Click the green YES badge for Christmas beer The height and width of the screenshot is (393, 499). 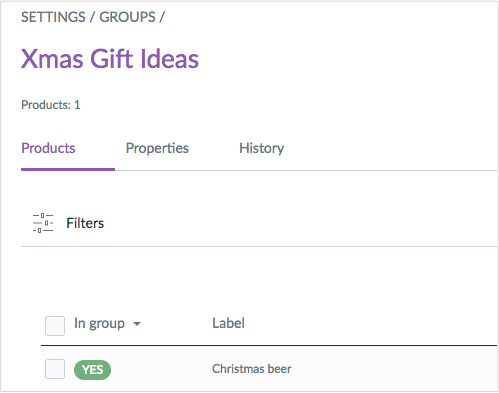92,370
